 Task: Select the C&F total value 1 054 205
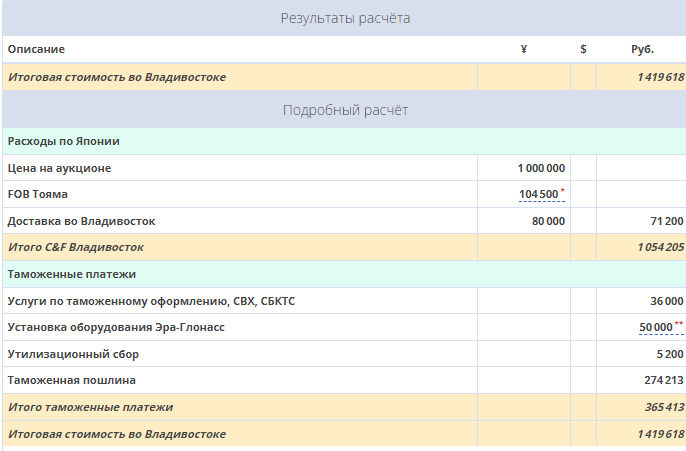[661, 247]
